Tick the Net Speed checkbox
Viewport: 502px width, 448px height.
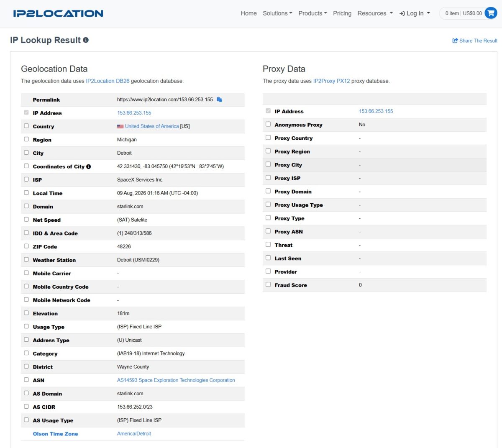[x=26, y=220]
